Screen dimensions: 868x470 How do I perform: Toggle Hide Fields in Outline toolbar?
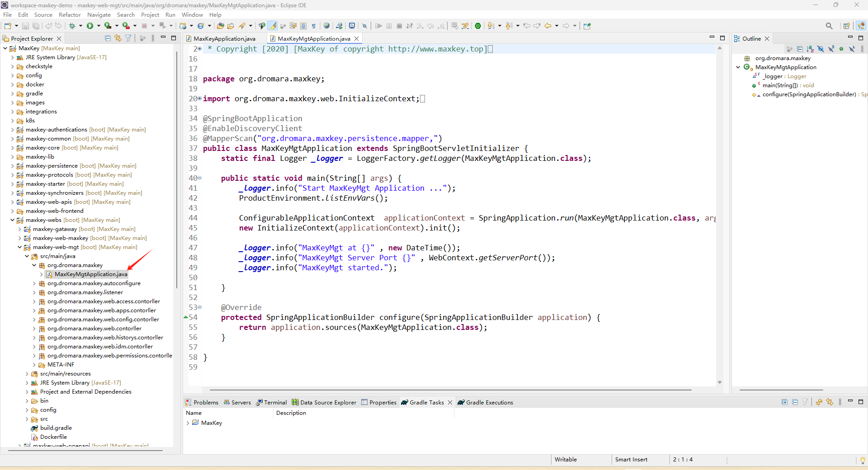(821, 49)
